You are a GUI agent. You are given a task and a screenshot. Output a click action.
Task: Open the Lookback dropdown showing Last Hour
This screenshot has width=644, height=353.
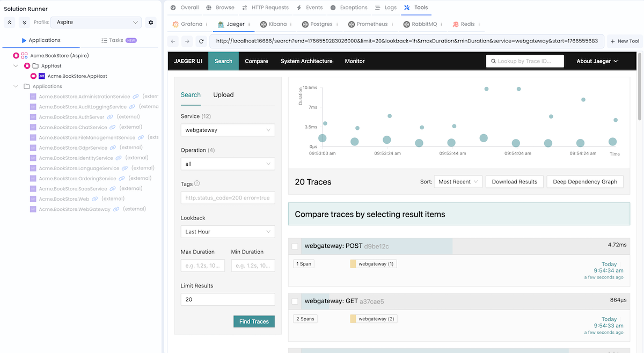point(228,232)
